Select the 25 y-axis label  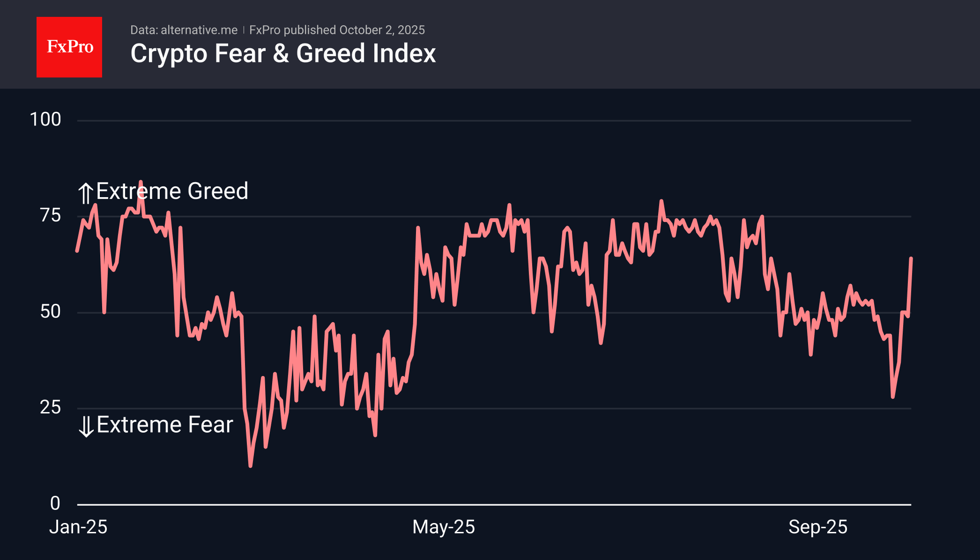point(51,407)
